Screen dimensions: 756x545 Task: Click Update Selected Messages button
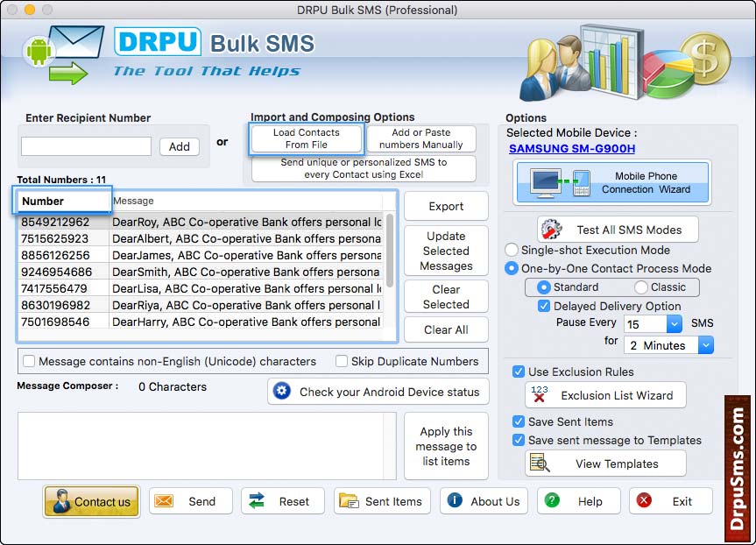(446, 251)
